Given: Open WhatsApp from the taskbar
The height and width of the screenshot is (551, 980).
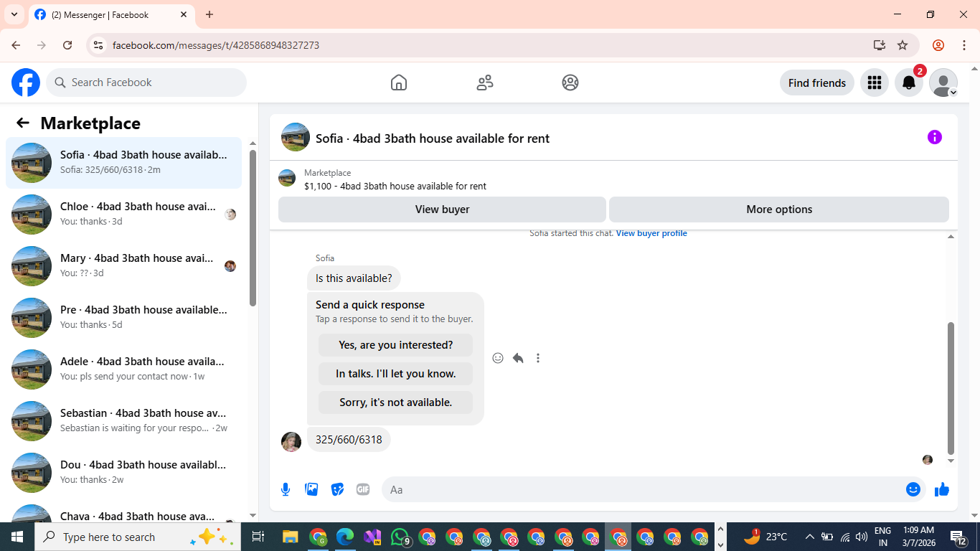Looking at the screenshot, I should click(x=400, y=537).
